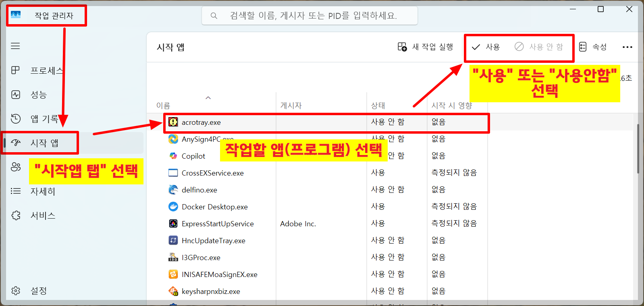
Task: Open the three-dots more options menu
Action: [x=627, y=47]
